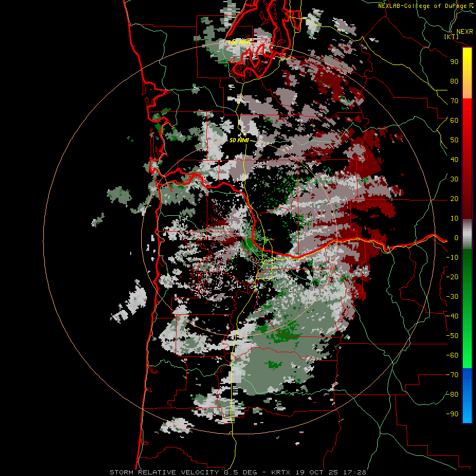Click the NEXR label above color scale
476x476 pixels.
465,32
